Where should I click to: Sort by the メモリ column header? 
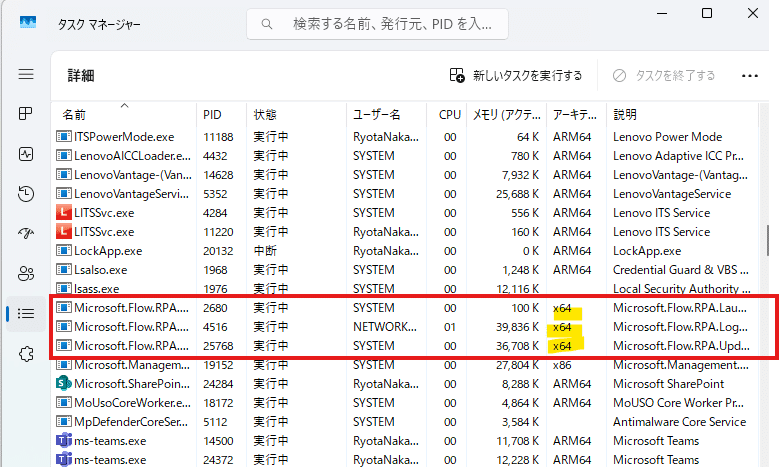(506, 114)
